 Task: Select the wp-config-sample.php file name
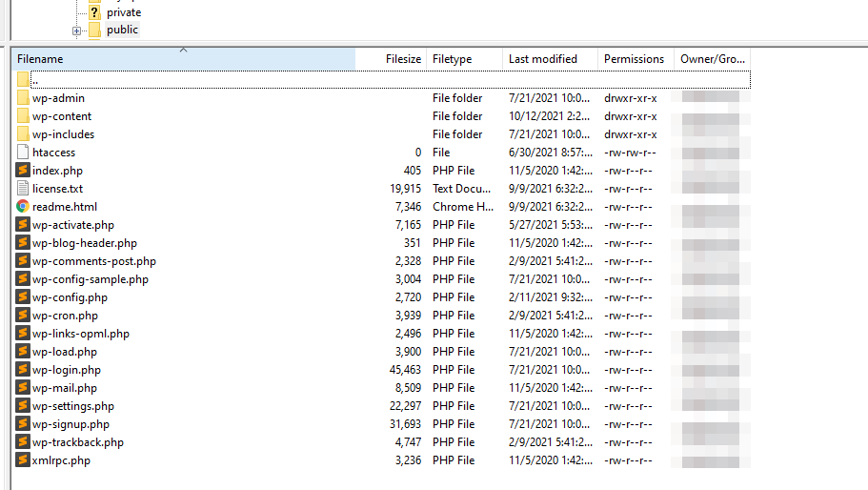click(x=91, y=279)
